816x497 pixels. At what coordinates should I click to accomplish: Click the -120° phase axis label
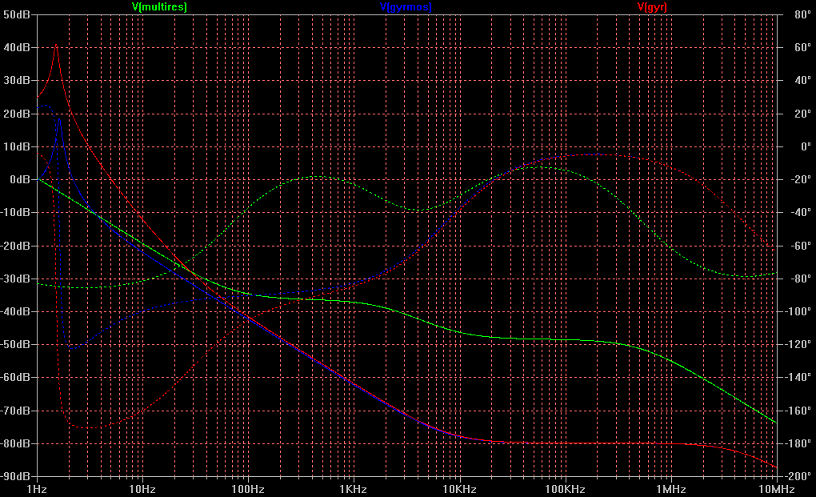pyautogui.click(x=798, y=345)
